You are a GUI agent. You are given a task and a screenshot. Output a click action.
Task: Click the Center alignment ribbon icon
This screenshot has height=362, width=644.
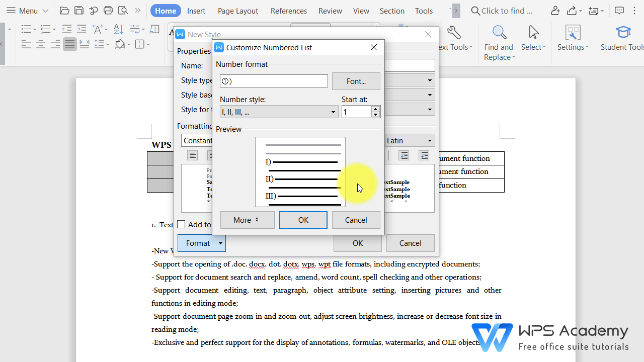click(x=41, y=45)
